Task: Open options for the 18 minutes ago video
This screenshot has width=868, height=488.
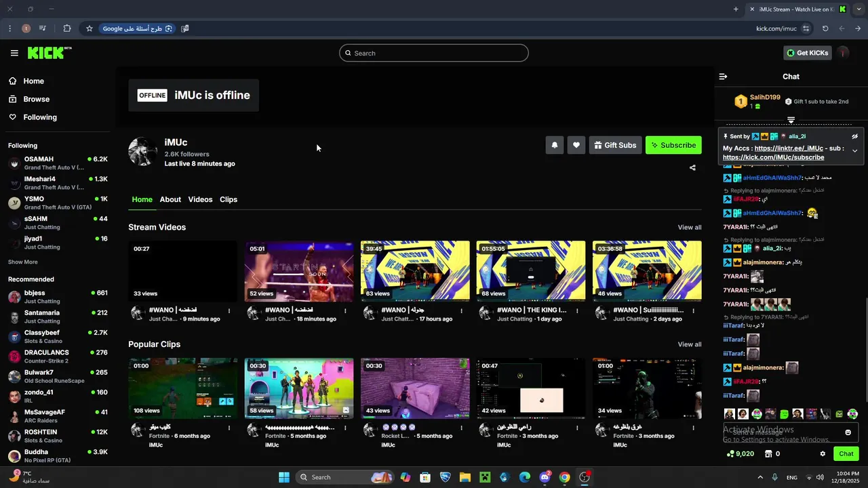Action: coord(345,311)
